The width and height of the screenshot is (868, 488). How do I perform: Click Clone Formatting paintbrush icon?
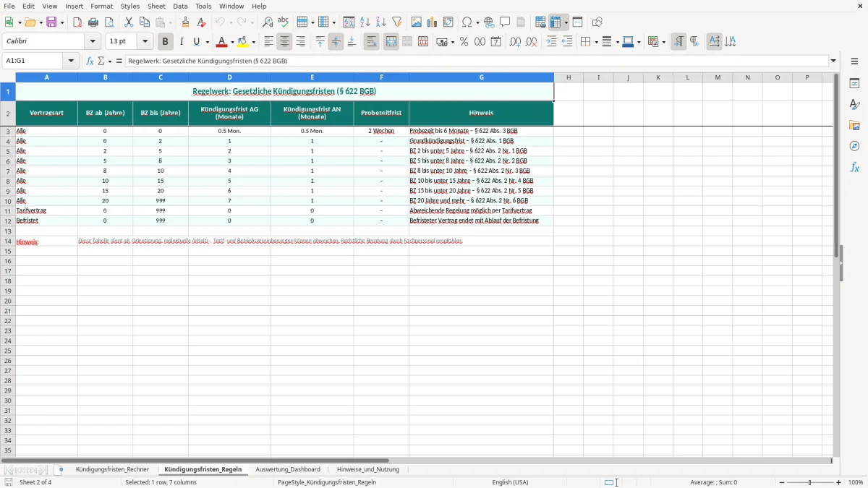[x=185, y=22]
